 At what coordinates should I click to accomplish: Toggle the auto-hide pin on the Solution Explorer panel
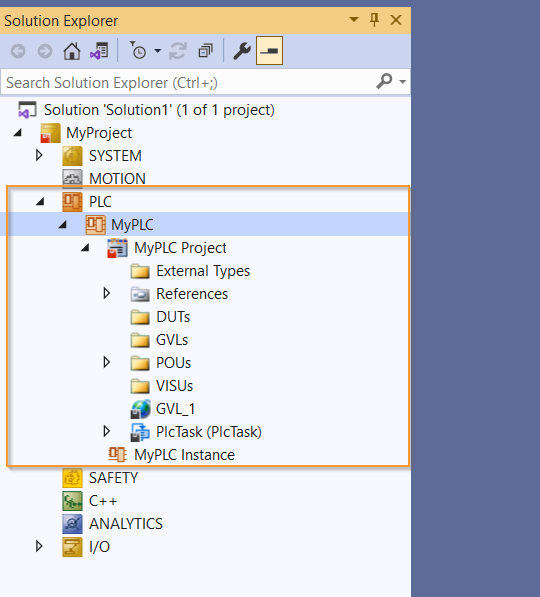[x=374, y=19]
